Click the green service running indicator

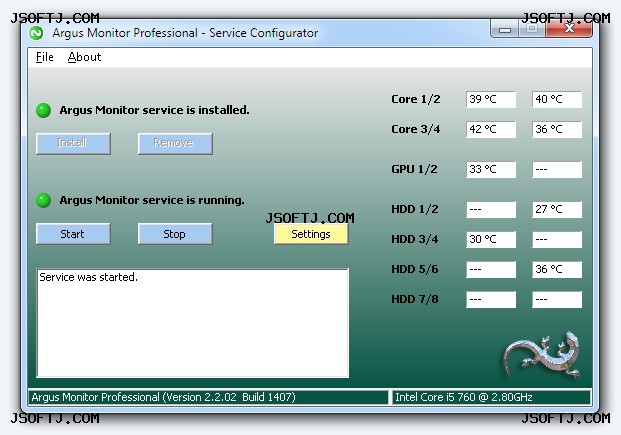point(44,200)
